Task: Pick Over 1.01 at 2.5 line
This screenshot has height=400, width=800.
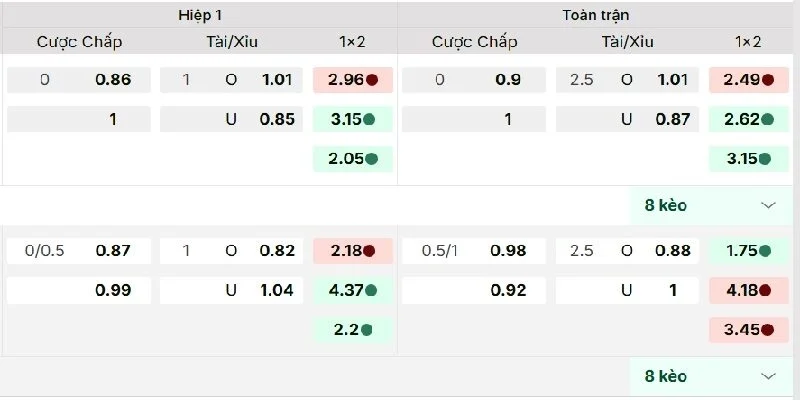Action: pyautogui.click(x=673, y=81)
